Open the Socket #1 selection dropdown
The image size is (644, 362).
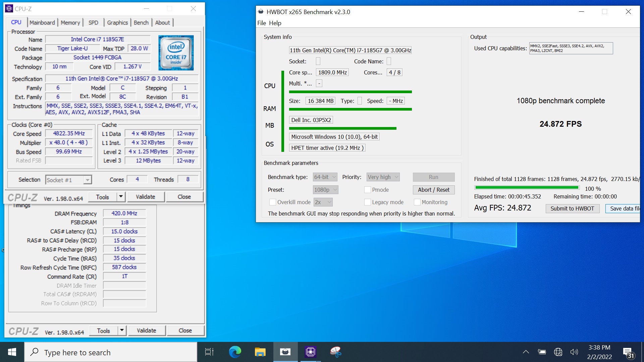tap(68, 180)
